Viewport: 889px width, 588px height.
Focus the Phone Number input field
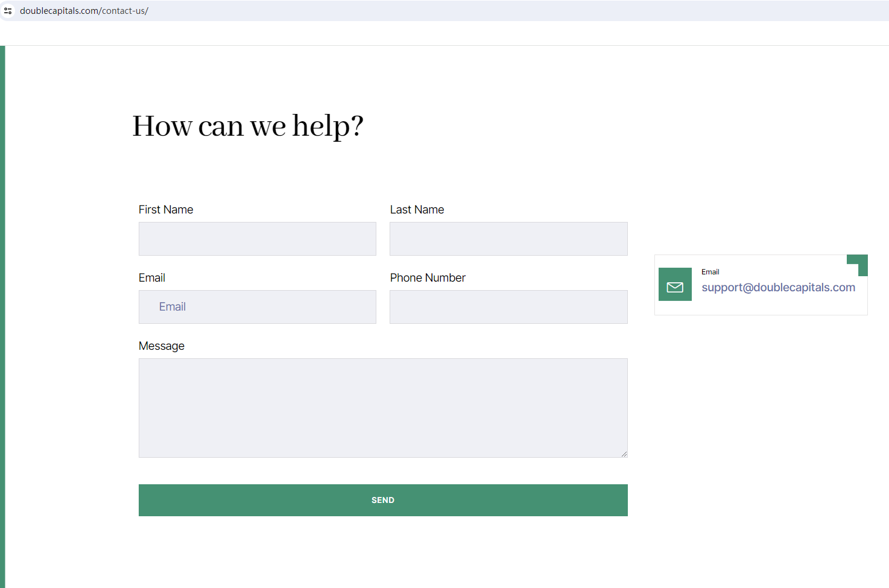click(508, 307)
